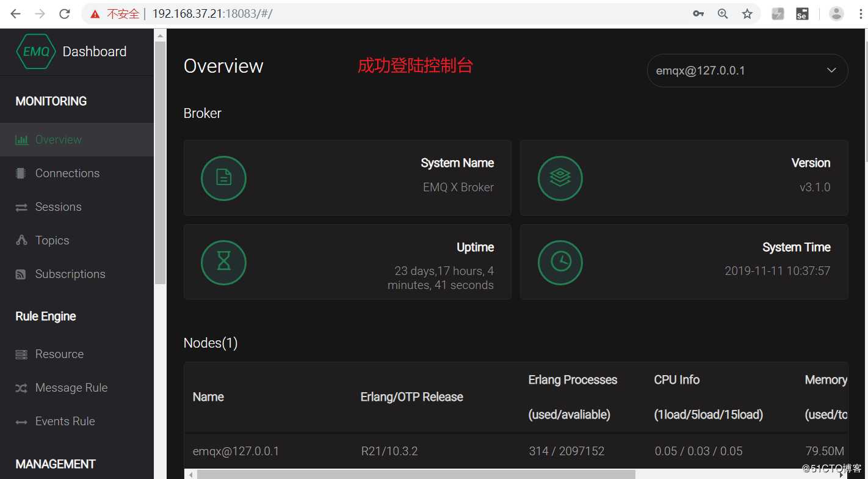Click the nodes table horizontal scrollbar
The image size is (868, 479).
coord(416,474)
